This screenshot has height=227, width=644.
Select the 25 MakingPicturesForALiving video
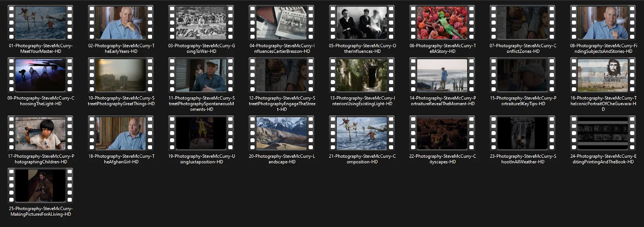coord(40,186)
